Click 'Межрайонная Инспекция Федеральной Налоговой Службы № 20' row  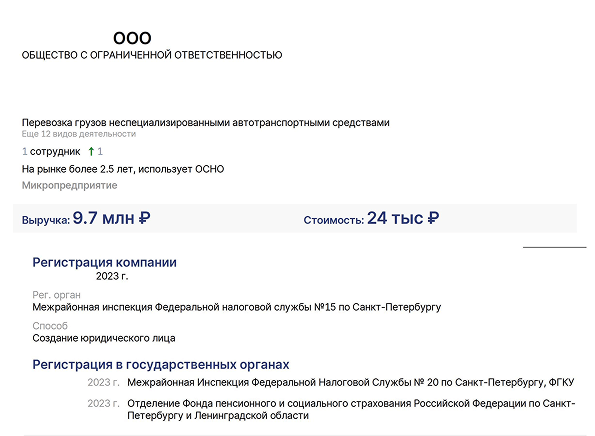pyautogui.click(x=351, y=382)
